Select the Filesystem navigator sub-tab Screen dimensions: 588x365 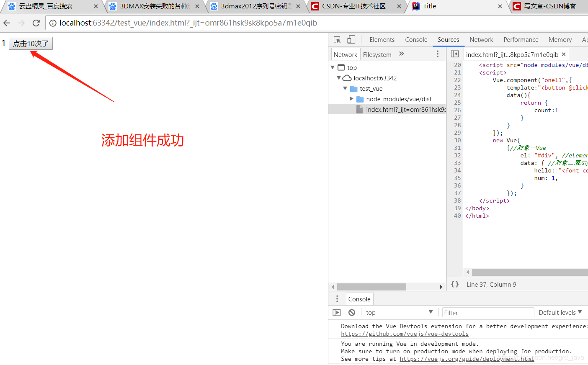377,54
